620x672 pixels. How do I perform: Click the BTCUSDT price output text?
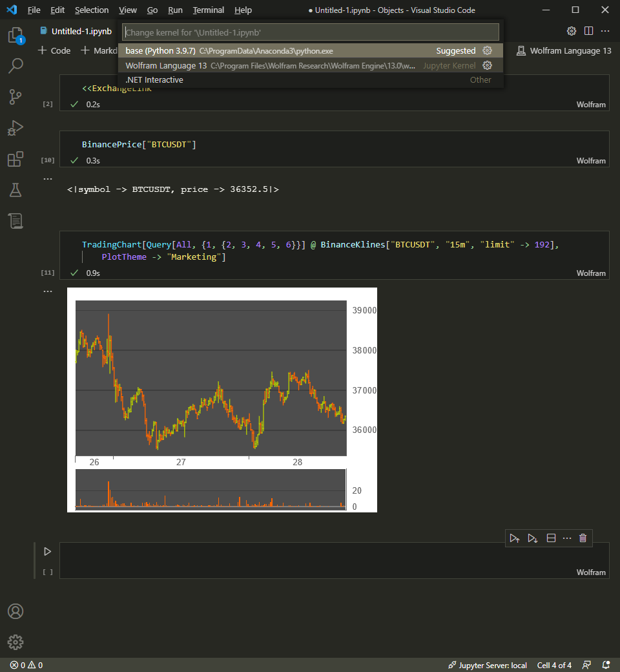[172, 189]
